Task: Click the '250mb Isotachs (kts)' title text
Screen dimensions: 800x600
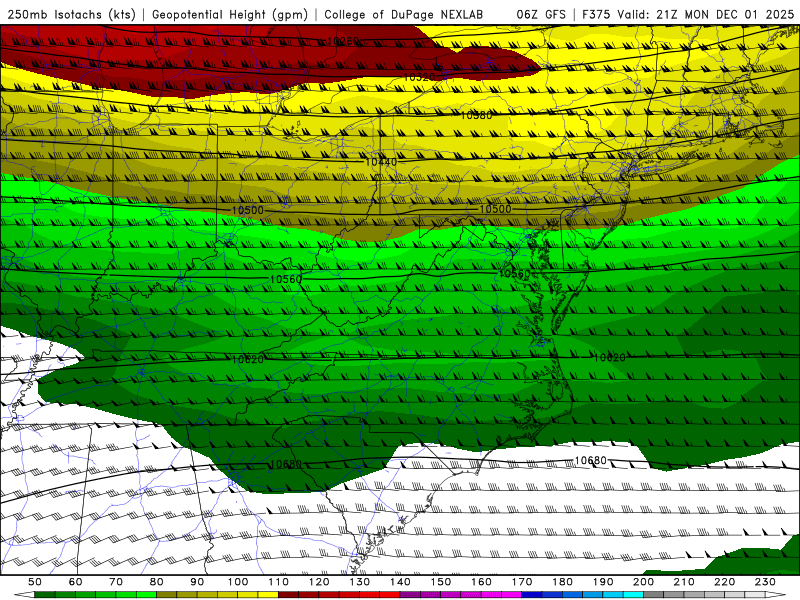Action: (x=71, y=14)
